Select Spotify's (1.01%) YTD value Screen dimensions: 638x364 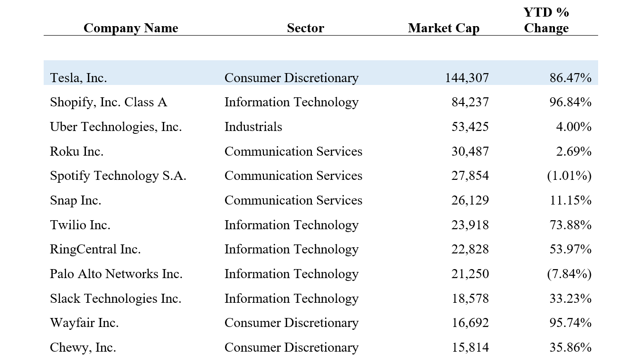click(x=569, y=176)
